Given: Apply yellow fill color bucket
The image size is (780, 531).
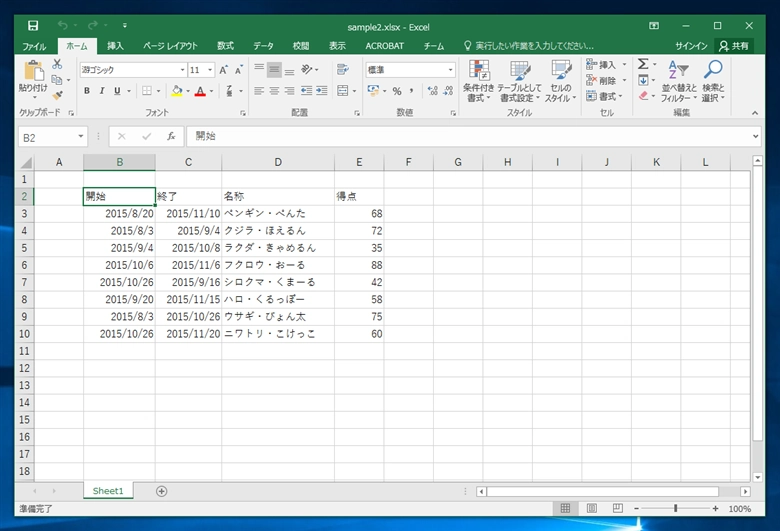Looking at the screenshot, I should click(x=177, y=91).
